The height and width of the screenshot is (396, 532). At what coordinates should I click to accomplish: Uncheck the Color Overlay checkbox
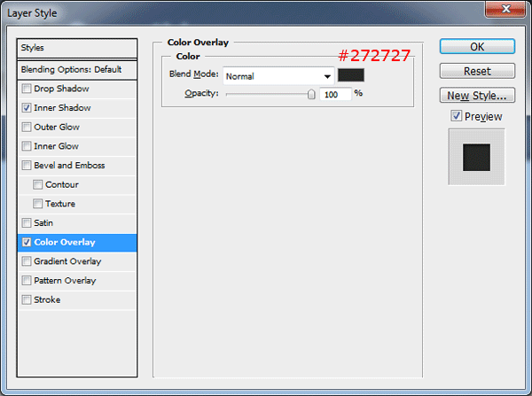pyautogui.click(x=27, y=242)
